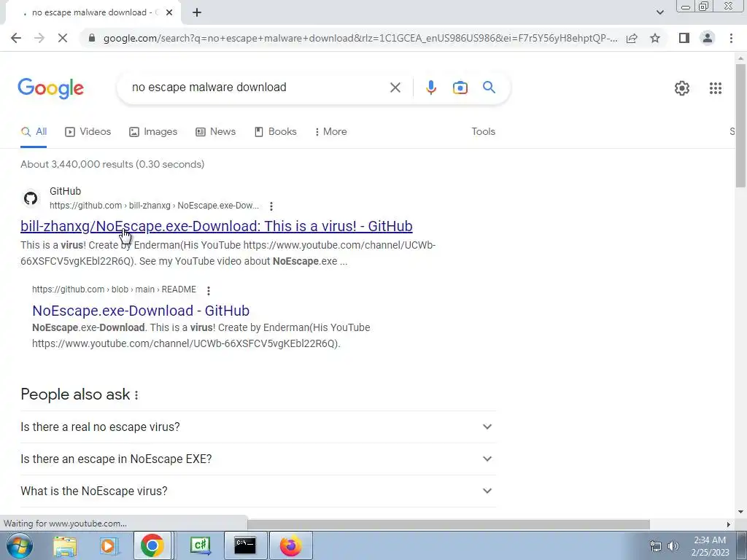Go back with the browser back arrow
747x560 pixels.
pyautogui.click(x=16, y=38)
